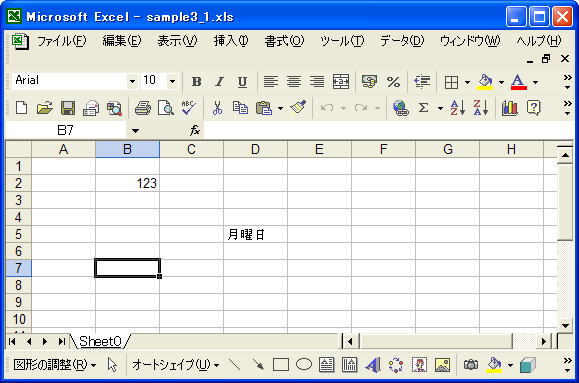Click the Insert Hyperlink globe icon
This screenshot has height=383, width=579.
coord(401,108)
